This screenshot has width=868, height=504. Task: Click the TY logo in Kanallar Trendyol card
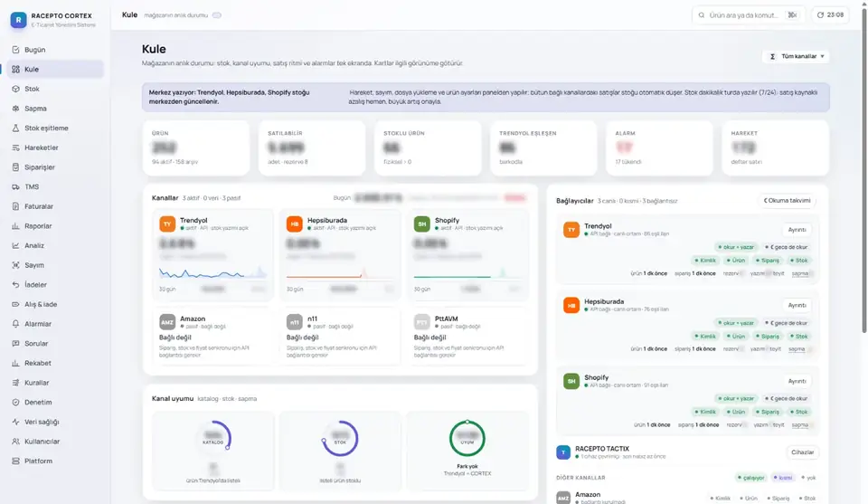[167, 223]
